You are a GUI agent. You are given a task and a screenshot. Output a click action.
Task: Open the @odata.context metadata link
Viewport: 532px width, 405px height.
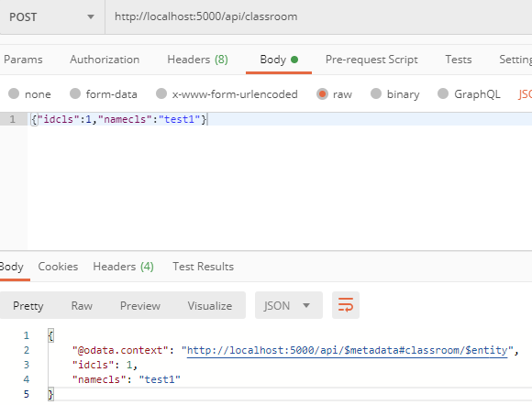pyautogui.click(x=347, y=350)
